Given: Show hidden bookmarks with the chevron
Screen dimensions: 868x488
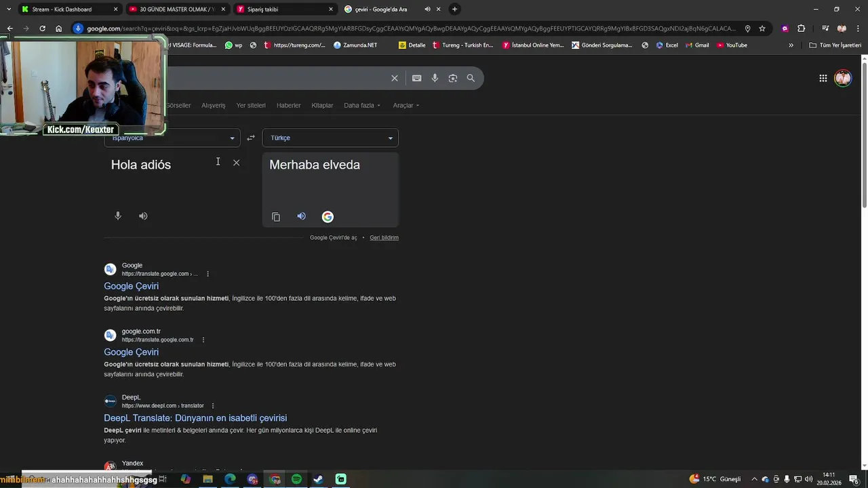Looking at the screenshot, I should click(x=791, y=45).
